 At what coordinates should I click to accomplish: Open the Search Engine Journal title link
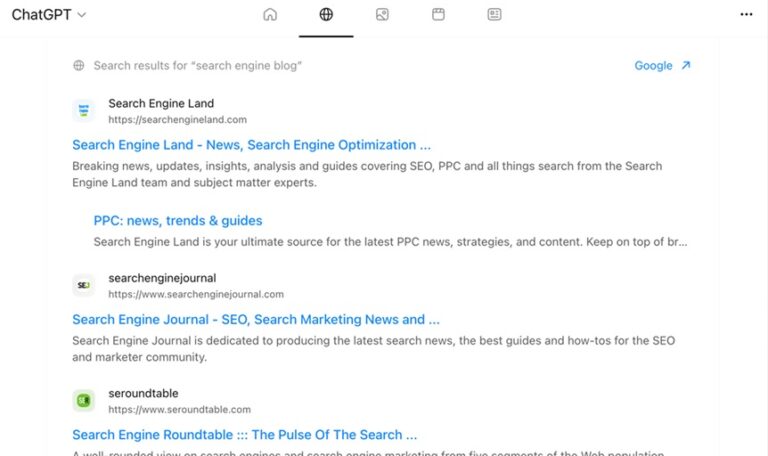(256, 320)
